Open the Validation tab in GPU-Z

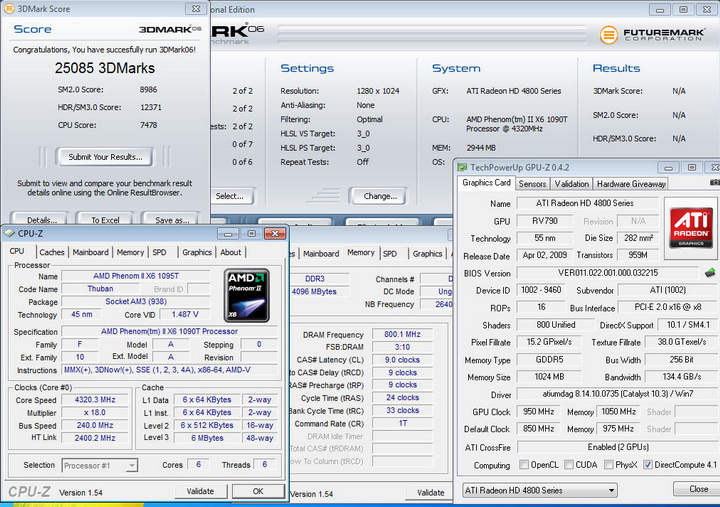point(572,184)
